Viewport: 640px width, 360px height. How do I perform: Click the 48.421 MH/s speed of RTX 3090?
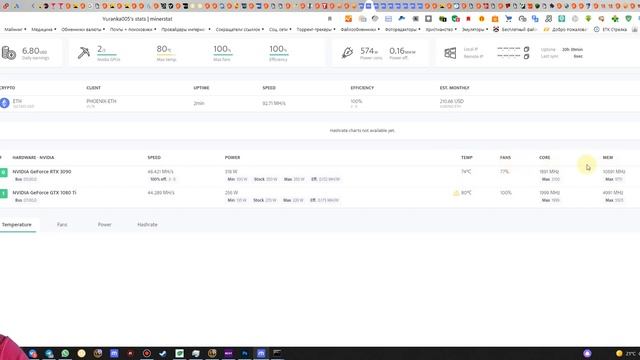pyautogui.click(x=160, y=171)
